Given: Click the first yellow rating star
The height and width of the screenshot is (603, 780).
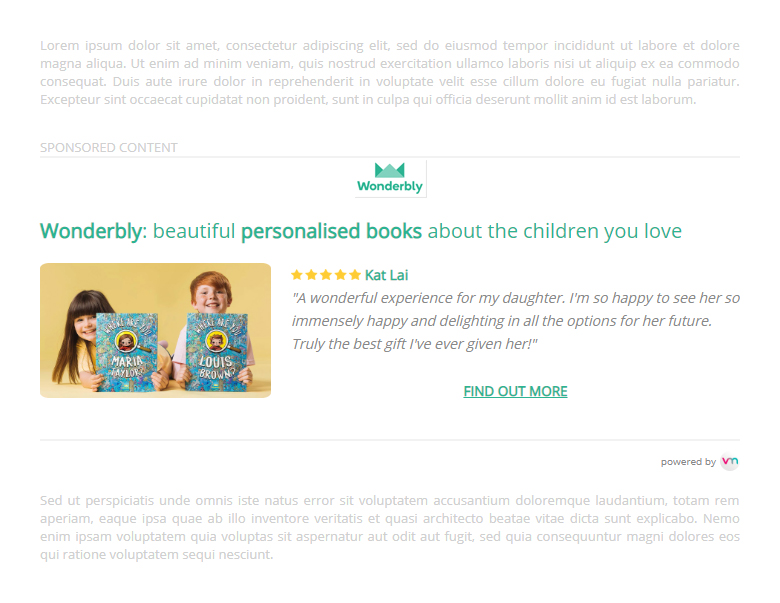Looking at the screenshot, I should click(297, 275).
